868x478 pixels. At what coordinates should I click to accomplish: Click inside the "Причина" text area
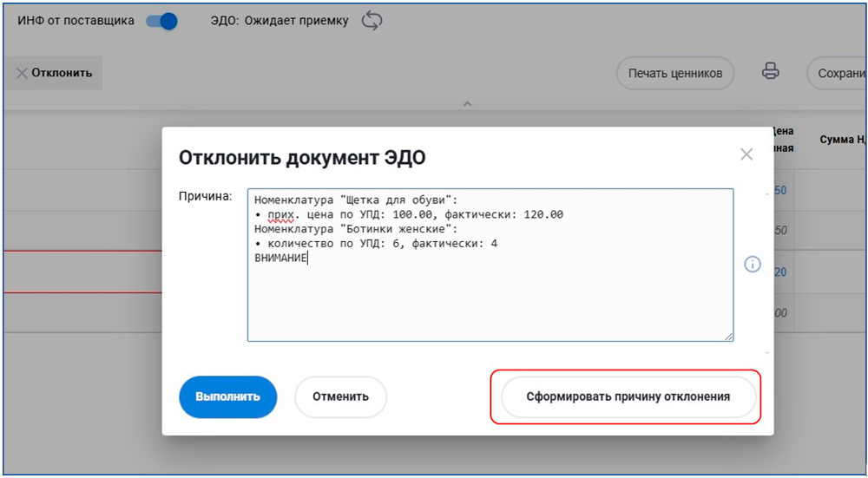[x=490, y=295]
